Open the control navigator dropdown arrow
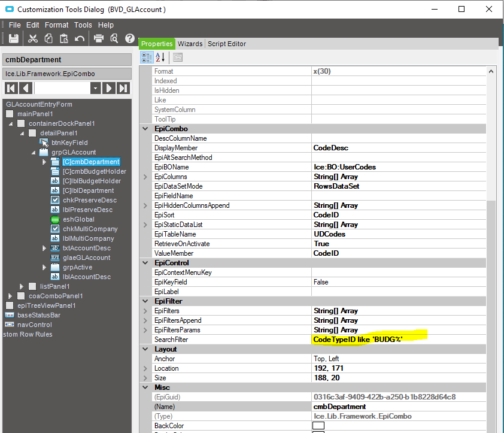Viewport: 504px width, 433px height. click(95, 88)
